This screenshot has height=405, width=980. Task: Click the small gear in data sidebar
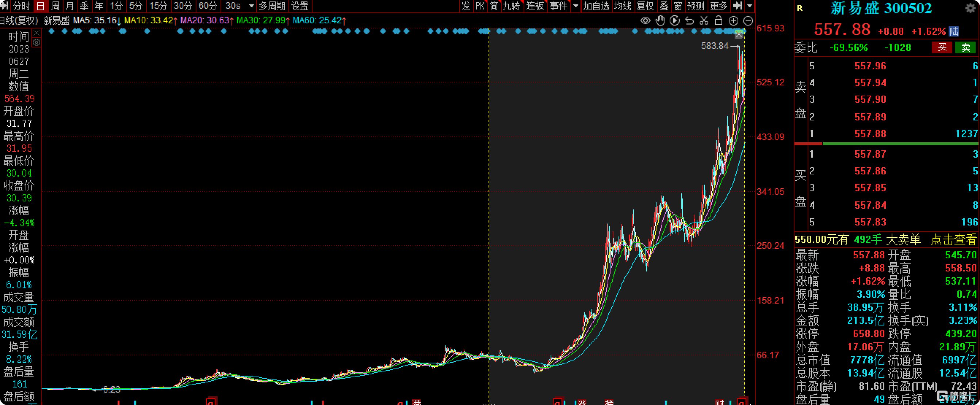[x=37, y=43]
